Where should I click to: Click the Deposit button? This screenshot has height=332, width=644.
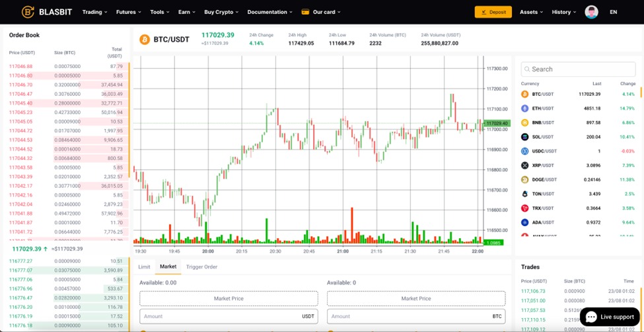click(493, 12)
